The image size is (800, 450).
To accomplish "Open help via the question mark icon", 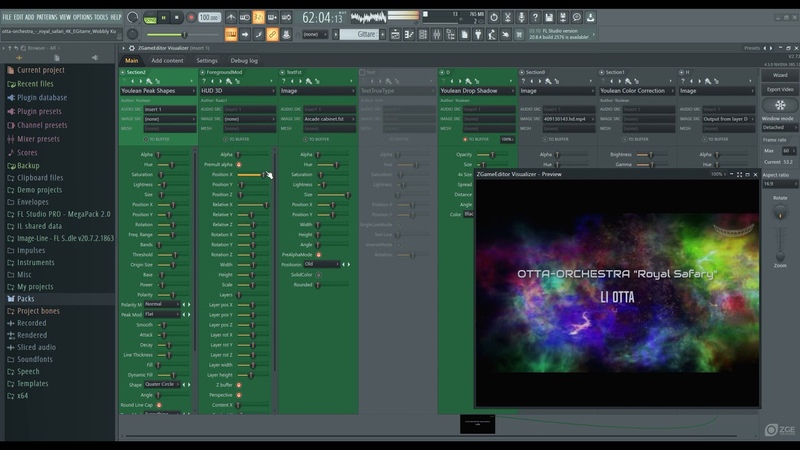I will (535, 17).
